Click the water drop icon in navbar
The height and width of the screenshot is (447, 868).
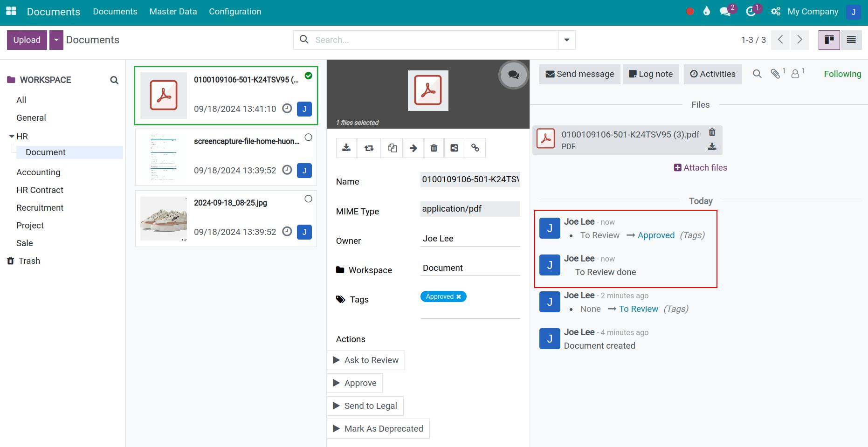[x=707, y=12]
